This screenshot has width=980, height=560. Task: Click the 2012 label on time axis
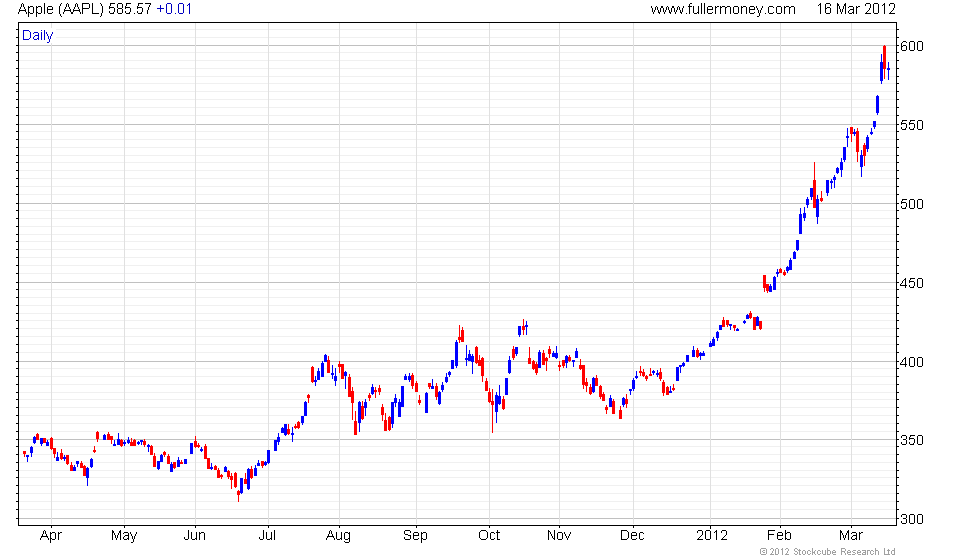[712, 536]
